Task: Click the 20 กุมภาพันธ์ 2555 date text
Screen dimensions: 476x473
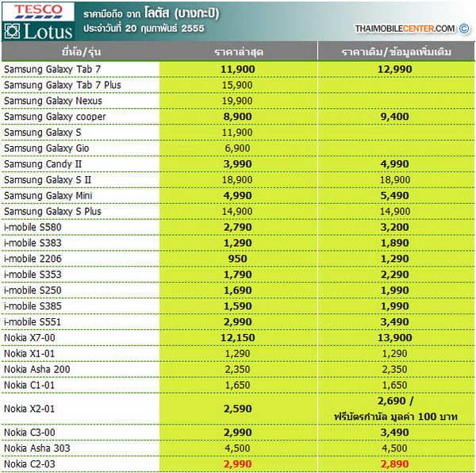Action: [165, 29]
